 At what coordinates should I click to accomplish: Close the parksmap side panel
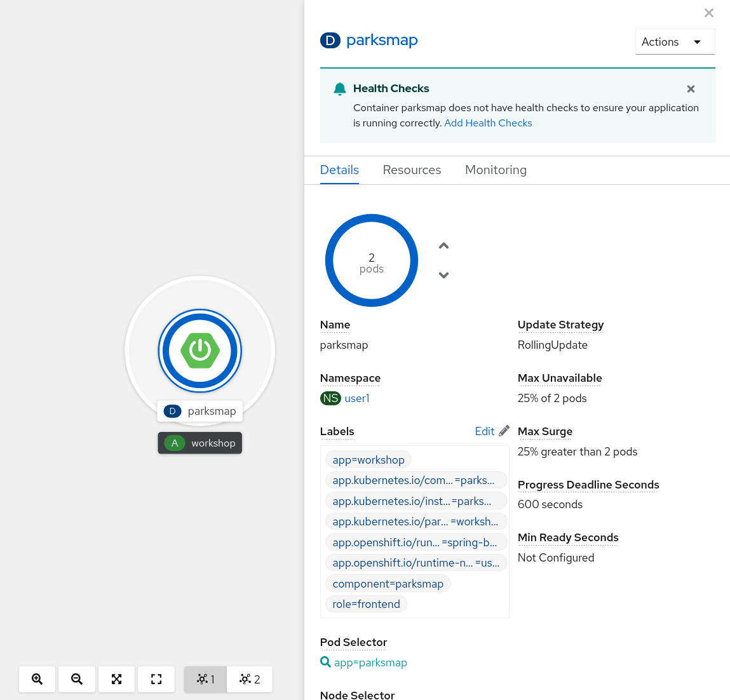(709, 13)
